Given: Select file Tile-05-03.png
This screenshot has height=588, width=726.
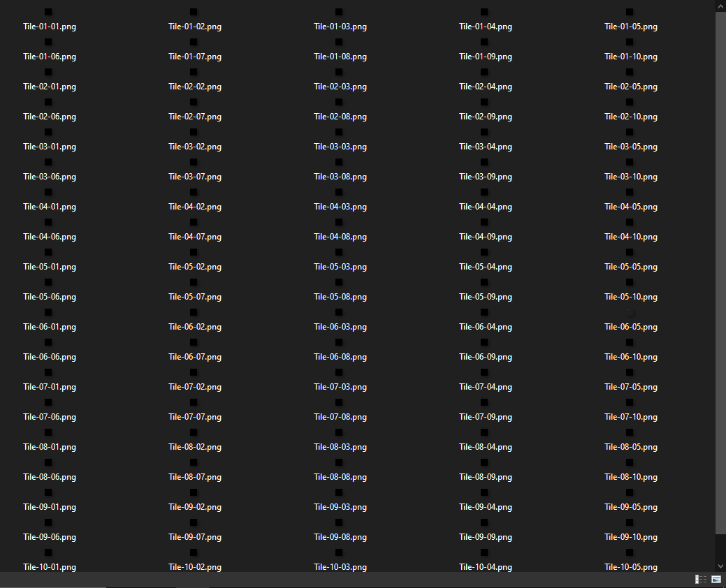Looking at the screenshot, I should [340, 267].
